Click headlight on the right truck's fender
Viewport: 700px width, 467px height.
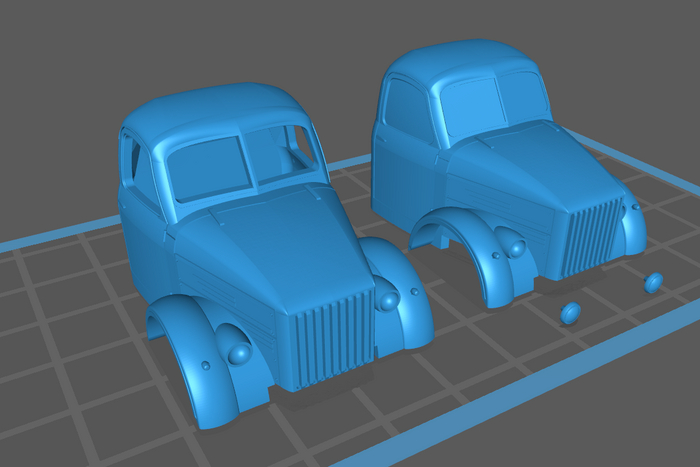click(x=513, y=247)
